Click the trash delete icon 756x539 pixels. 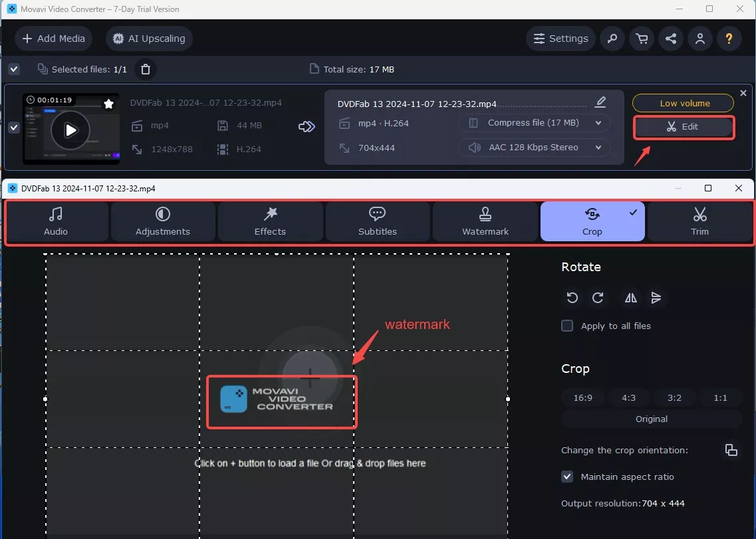tap(146, 69)
